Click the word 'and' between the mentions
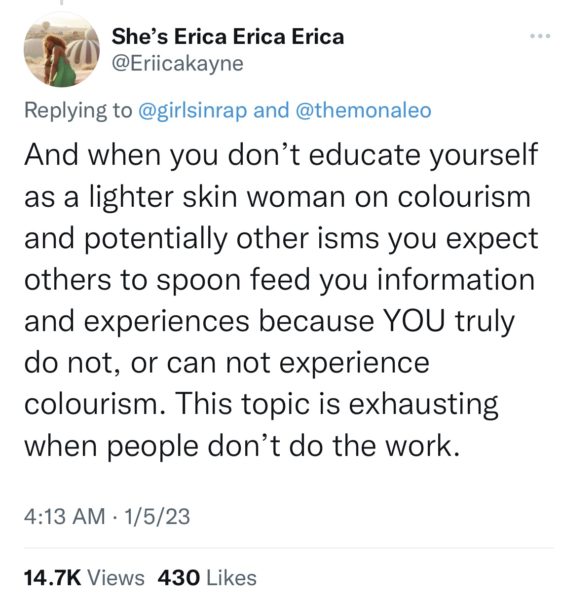The width and height of the screenshot is (561, 600). [x=271, y=111]
